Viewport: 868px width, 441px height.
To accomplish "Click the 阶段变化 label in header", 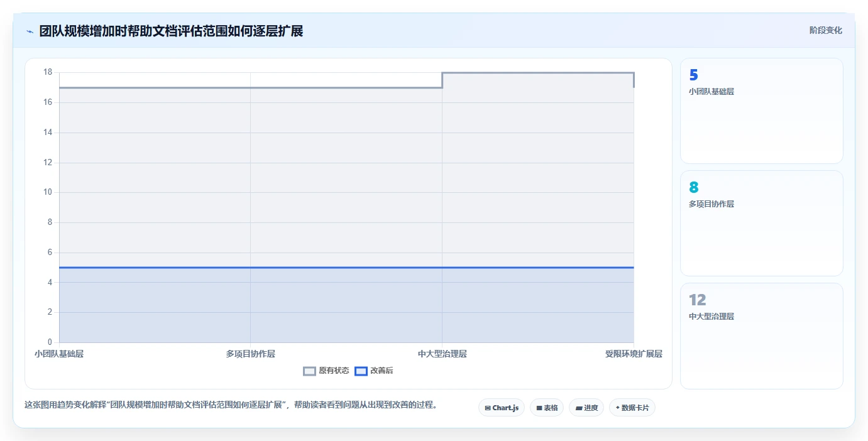I will [825, 30].
